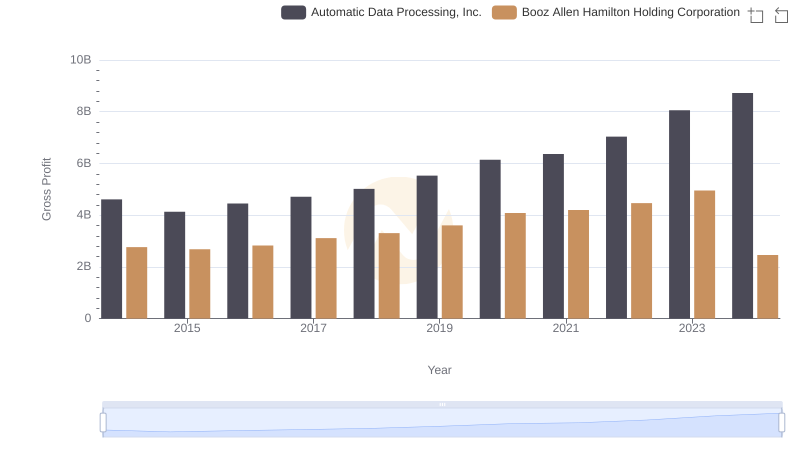Click the Gross Profit axis title
The width and height of the screenshot is (800, 461).
[x=46, y=189]
